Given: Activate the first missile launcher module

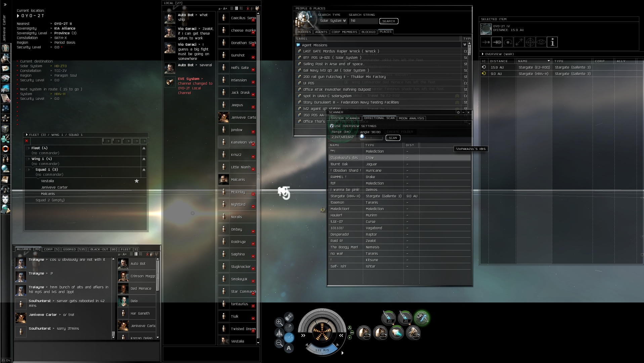Looking at the screenshot, I should (389, 317).
